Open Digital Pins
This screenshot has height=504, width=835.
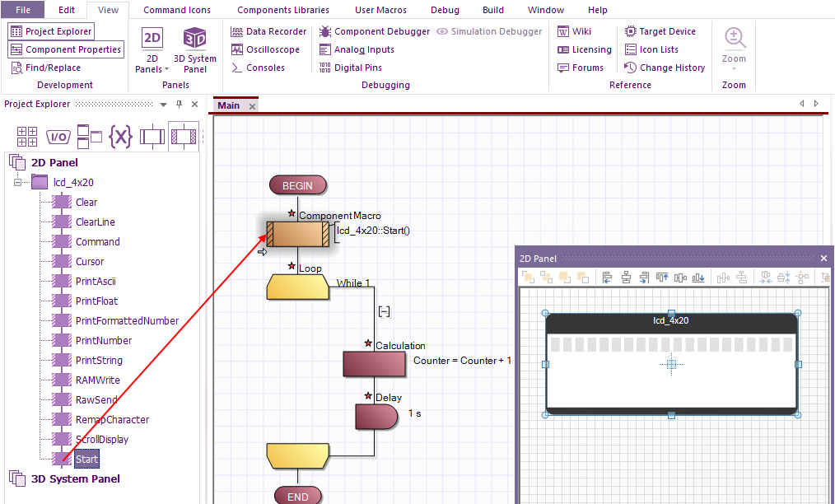click(351, 68)
